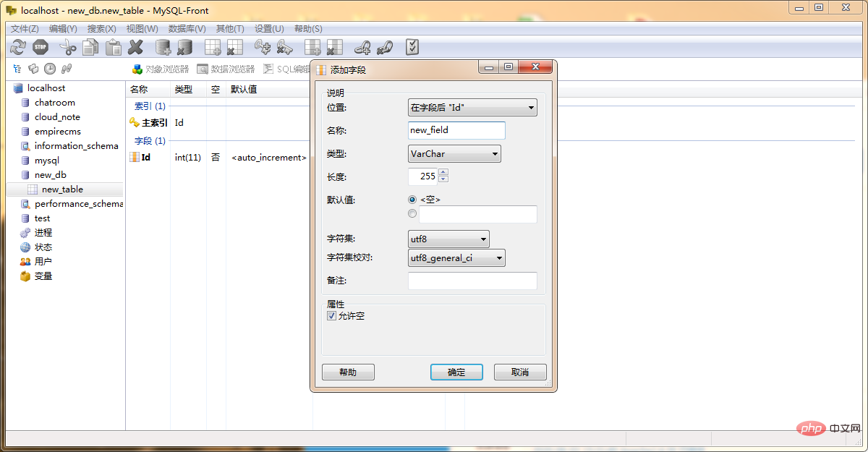Viewport: 868px width, 452px height.
Task: Select the custom default value radio button
Action: (x=412, y=214)
